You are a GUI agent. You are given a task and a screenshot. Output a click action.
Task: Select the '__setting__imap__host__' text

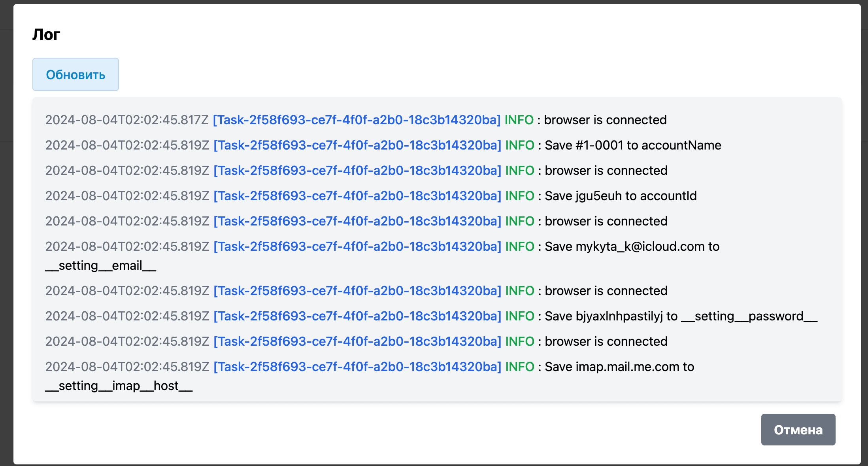pyautogui.click(x=119, y=386)
